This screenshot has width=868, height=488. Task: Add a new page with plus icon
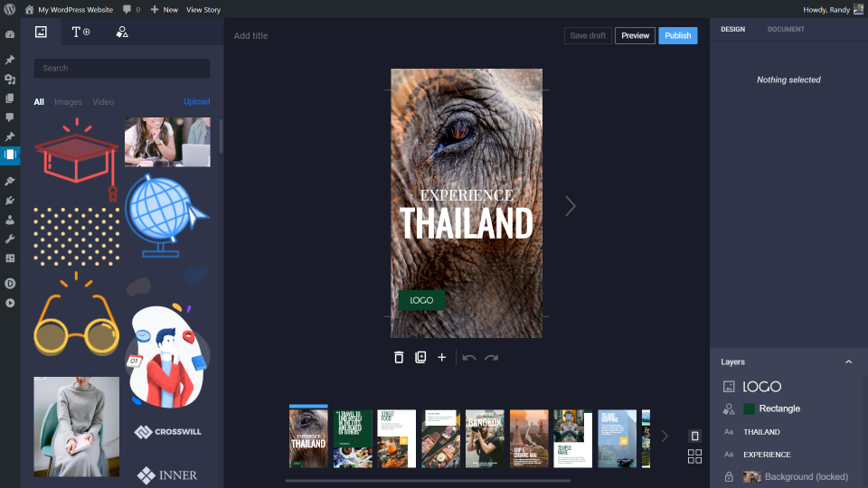coord(442,358)
